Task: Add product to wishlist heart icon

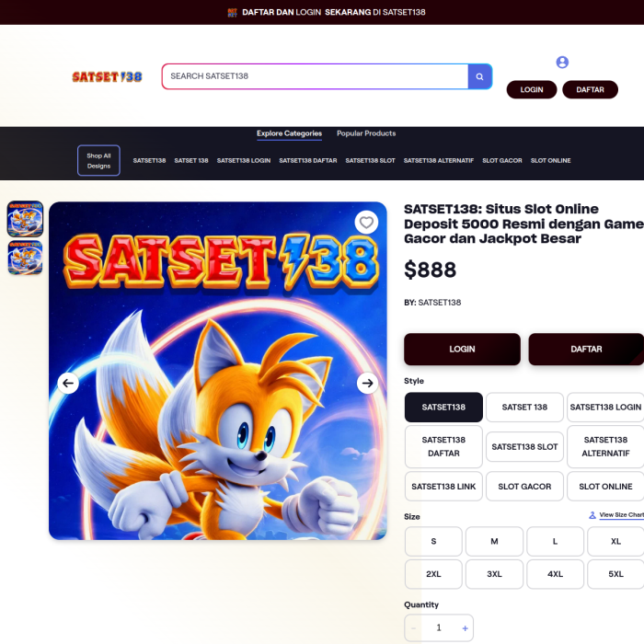Action: point(366,223)
